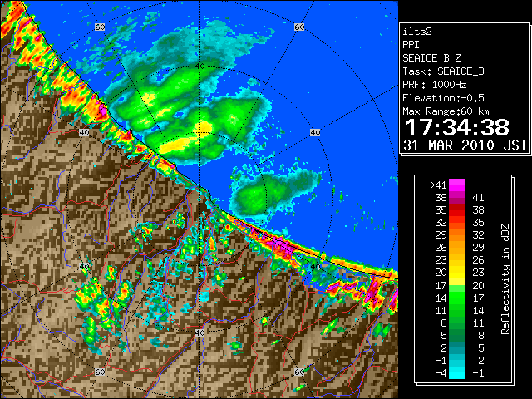Click the '60' ring label northwest of radar
Viewport: 532px width, 399px height.
tap(100, 27)
